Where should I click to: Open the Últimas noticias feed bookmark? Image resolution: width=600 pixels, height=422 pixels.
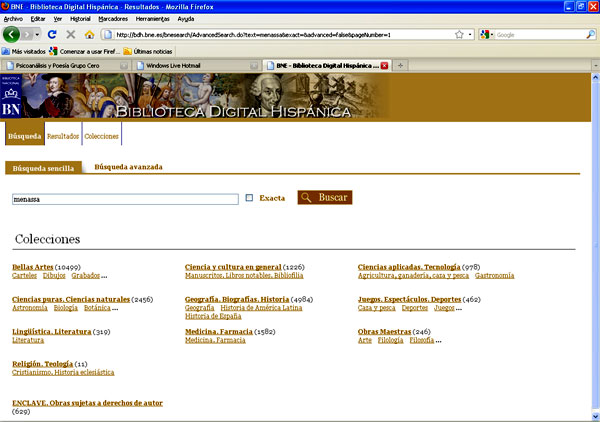[148, 51]
